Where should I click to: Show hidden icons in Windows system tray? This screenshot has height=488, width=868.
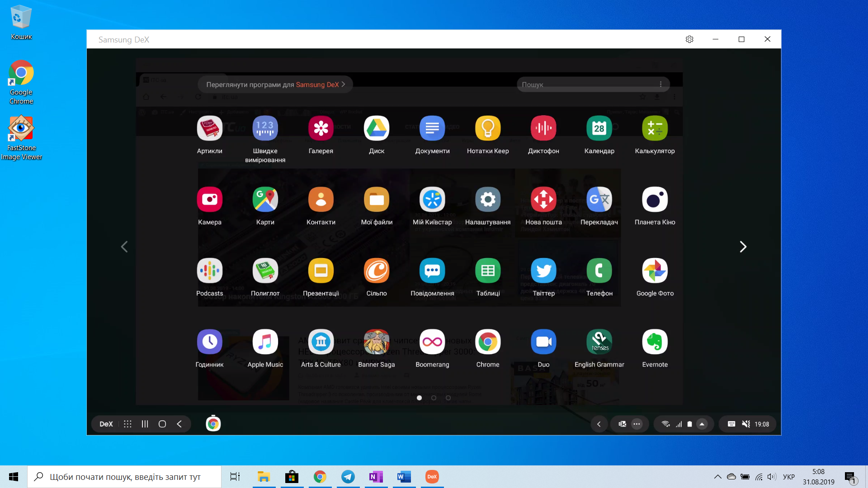pyautogui.click(x=717, y=477)
